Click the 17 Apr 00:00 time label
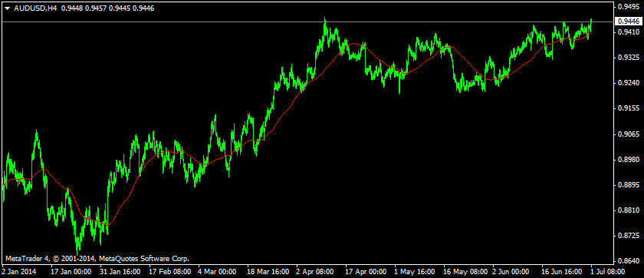The height and width of the screenshot is (278, 644). click(366, 272)
